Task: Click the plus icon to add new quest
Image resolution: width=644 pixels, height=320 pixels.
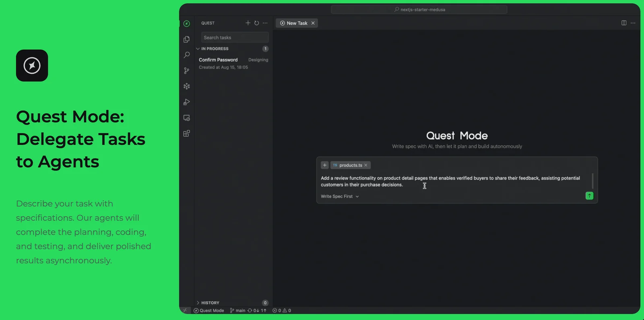Action: [x=248, y=23]
